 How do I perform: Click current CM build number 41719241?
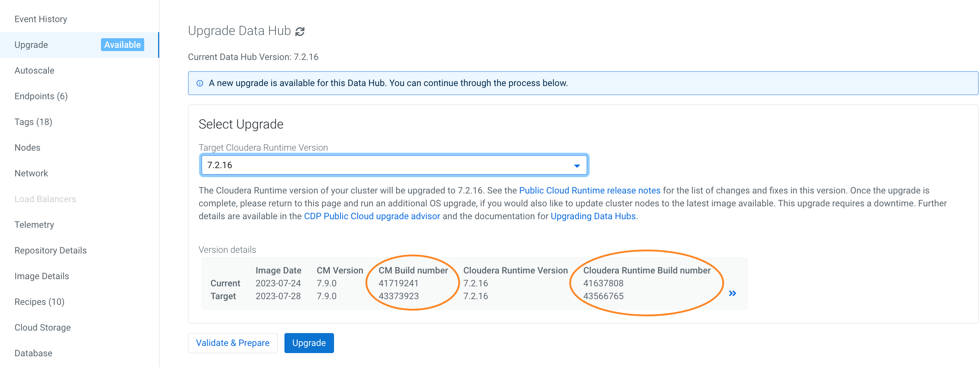point(398,283)
